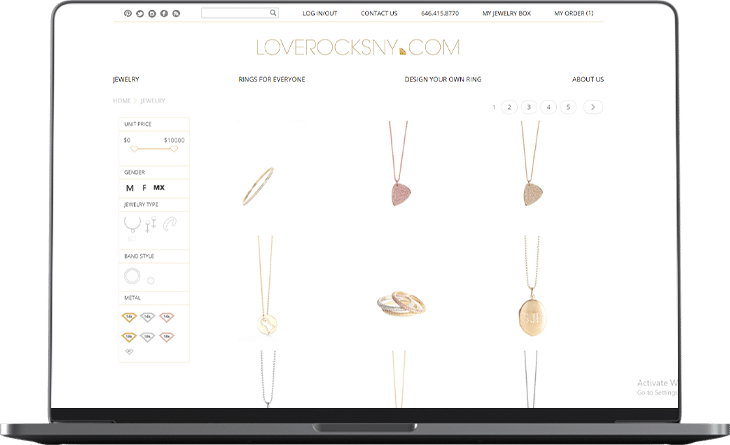
Task: View MY ORDER (1) cart
Action: (x=574, y=13)
